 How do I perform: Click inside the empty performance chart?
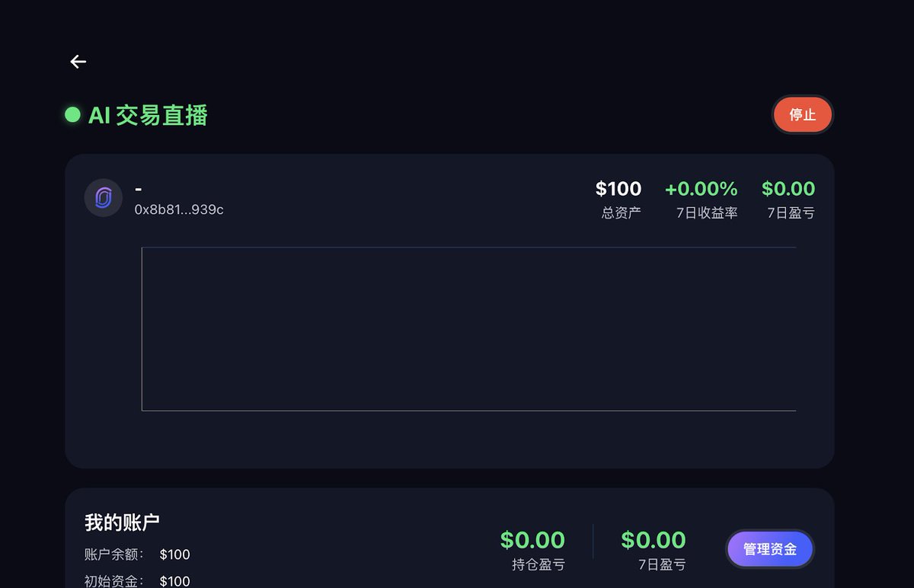coord(468,329)
